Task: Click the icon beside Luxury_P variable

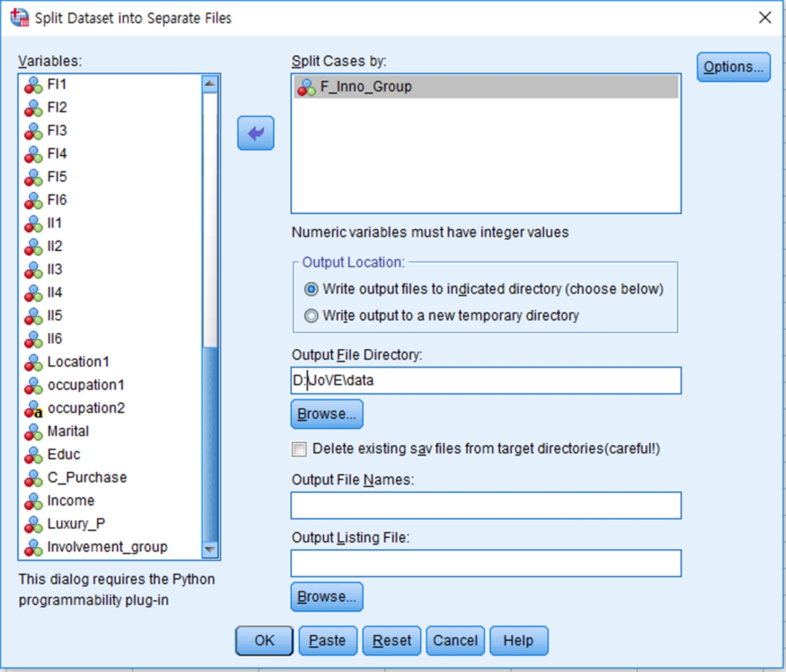Action: pyautogui.click(x=33, y=525)
